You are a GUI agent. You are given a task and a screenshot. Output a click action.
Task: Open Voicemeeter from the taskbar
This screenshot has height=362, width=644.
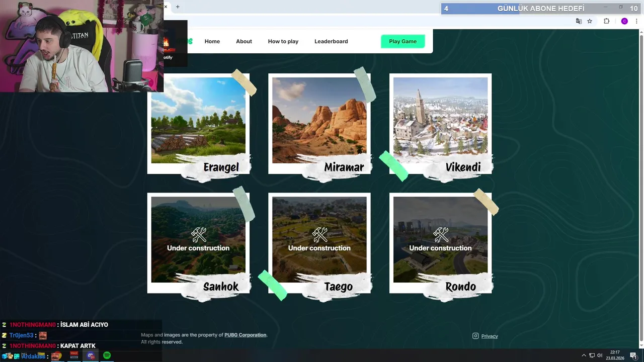74,355
